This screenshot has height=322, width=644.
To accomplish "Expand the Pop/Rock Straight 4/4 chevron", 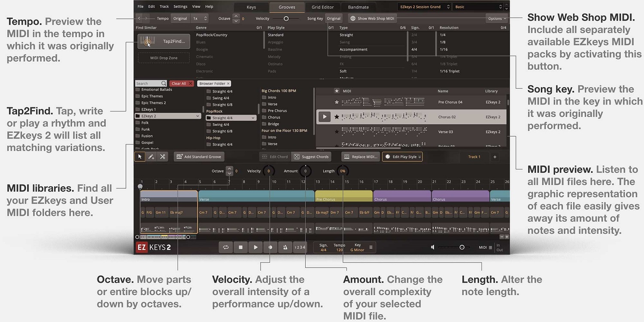I will (253, 118).
